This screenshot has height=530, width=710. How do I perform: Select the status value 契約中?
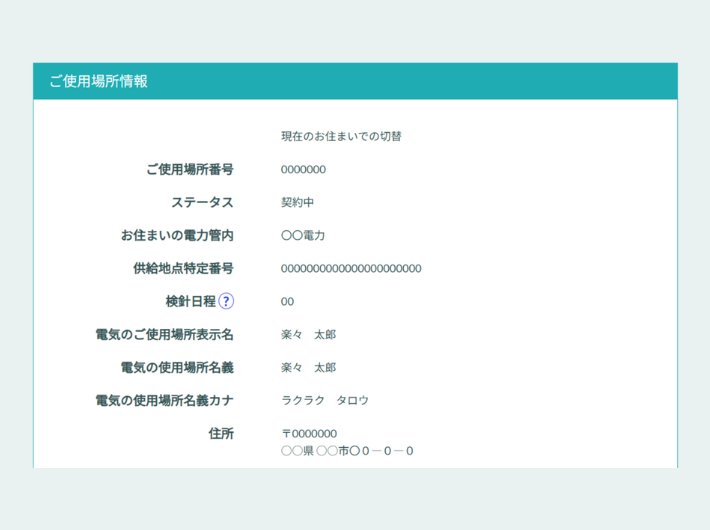click(297, 202)
